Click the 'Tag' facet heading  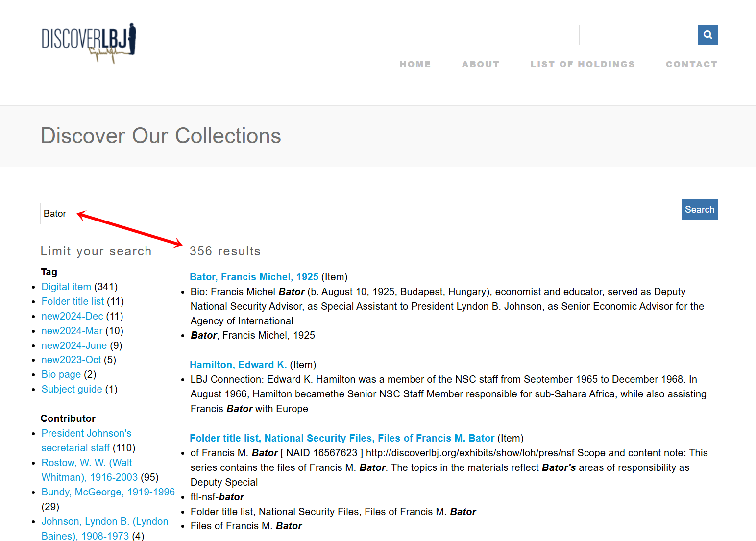click(49, 272)
